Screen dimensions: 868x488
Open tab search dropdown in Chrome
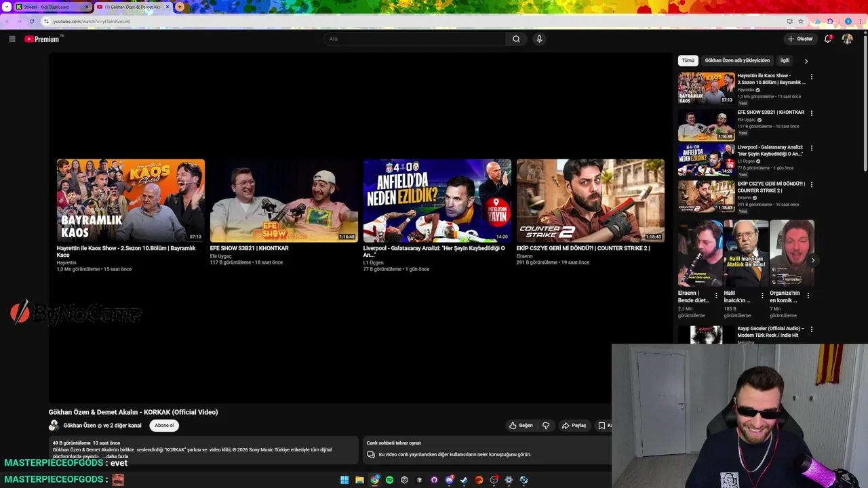pos(7,7)
